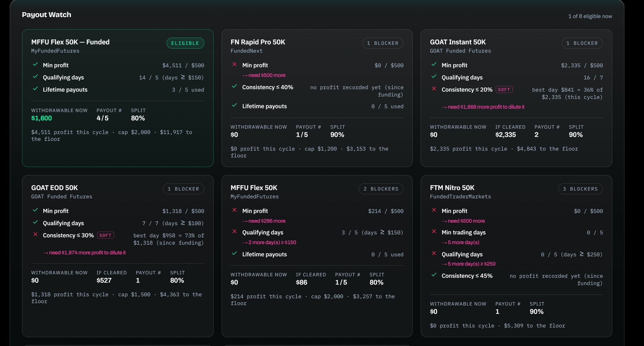Click the check icon for 14 / 5 Qualifying days
644x346 pixels.
coord(35,77)
